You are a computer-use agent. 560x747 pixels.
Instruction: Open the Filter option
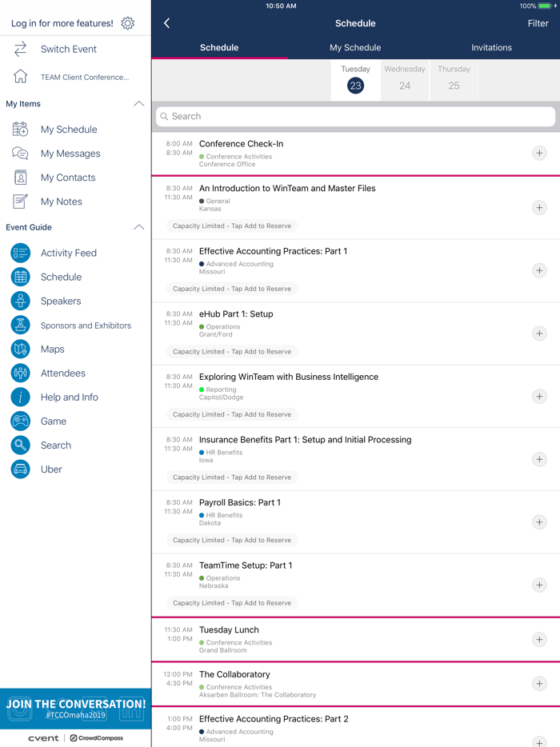click(x=538, y=23)
